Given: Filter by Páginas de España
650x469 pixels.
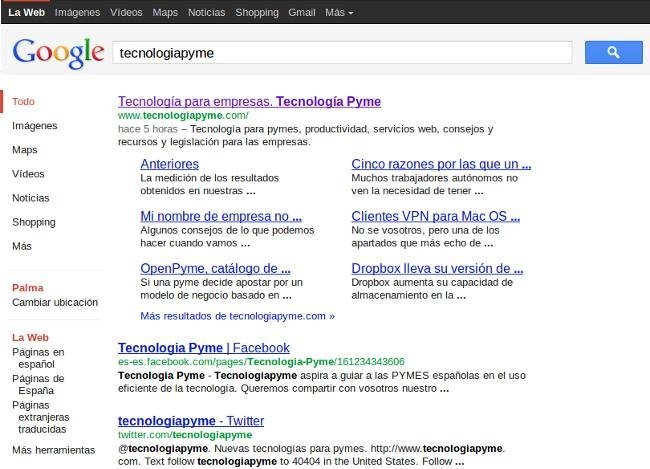Looking at the screenshot, I should [38, 385].
